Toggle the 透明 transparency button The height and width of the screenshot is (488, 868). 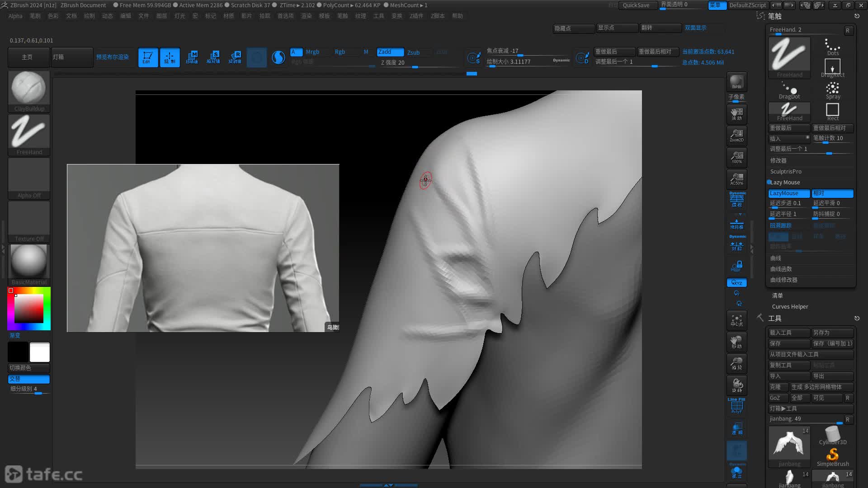pyautogui.click(x=737, y=428)
